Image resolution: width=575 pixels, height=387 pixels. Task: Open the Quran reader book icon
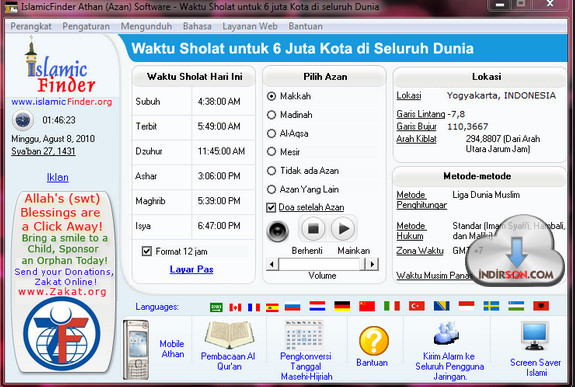click(x=229, y=334)
